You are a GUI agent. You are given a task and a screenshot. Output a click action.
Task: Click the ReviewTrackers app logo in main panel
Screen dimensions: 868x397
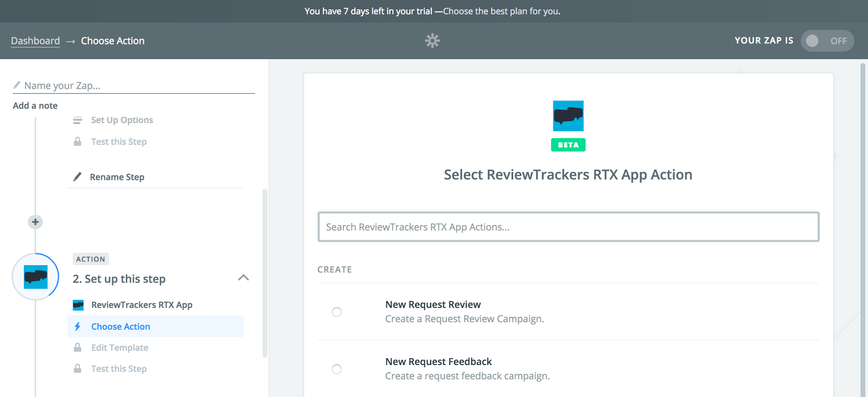(568, 116)
